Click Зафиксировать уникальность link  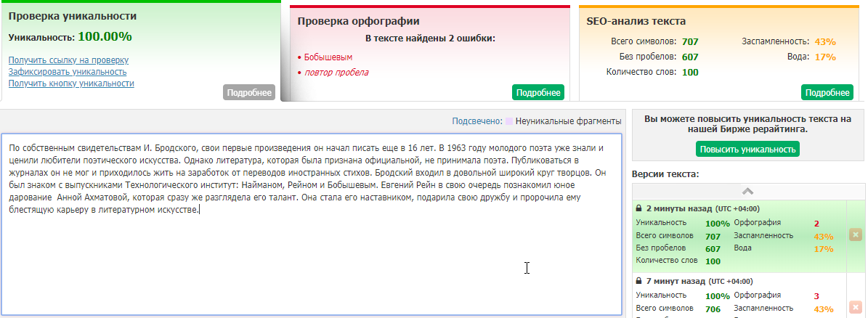(x=68, y=72)
